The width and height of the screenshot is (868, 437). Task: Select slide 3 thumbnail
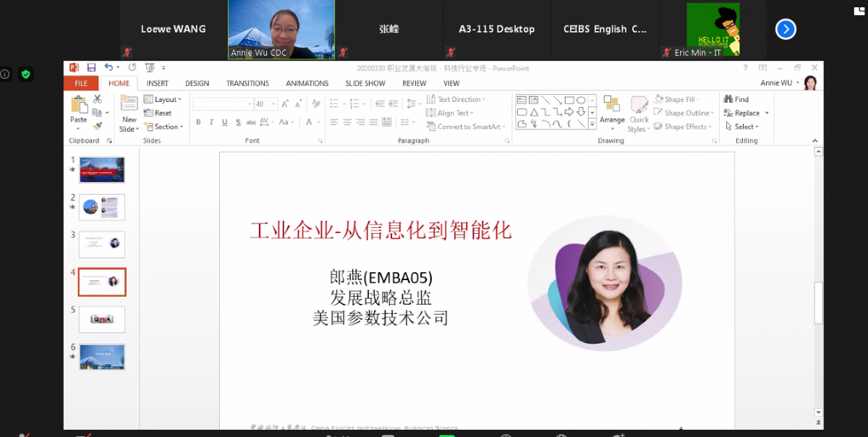pos(102,245)
